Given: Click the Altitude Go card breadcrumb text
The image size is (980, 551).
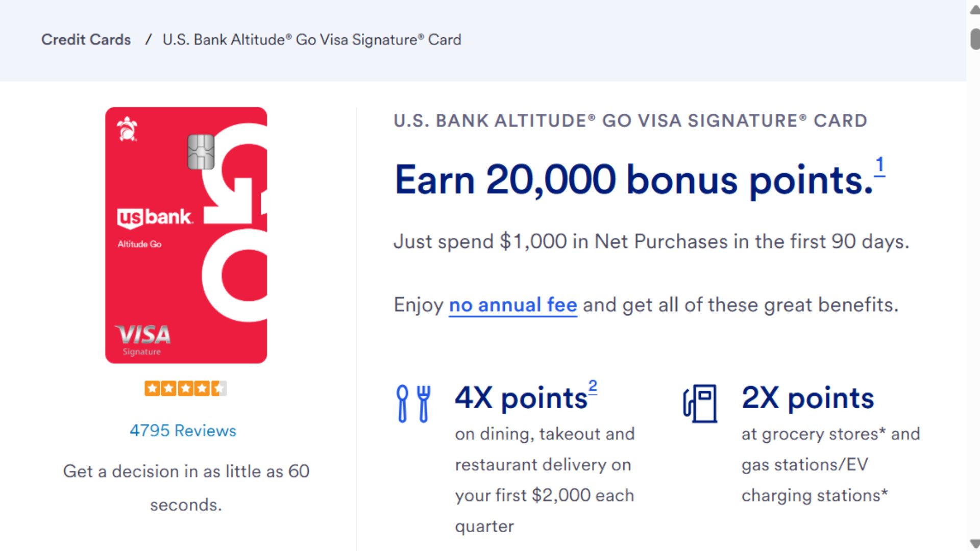Looking at the screenshot, I should pos(312,40).
